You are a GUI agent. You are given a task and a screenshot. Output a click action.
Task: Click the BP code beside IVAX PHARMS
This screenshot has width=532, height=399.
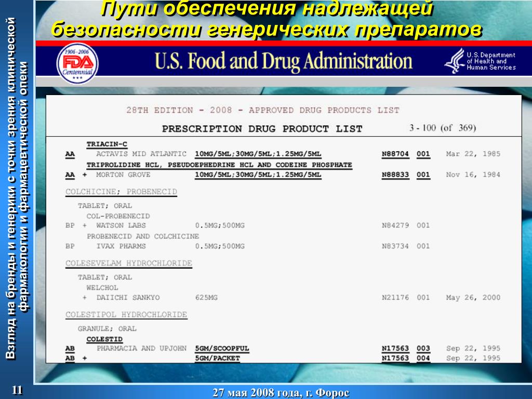coord(70,246)
